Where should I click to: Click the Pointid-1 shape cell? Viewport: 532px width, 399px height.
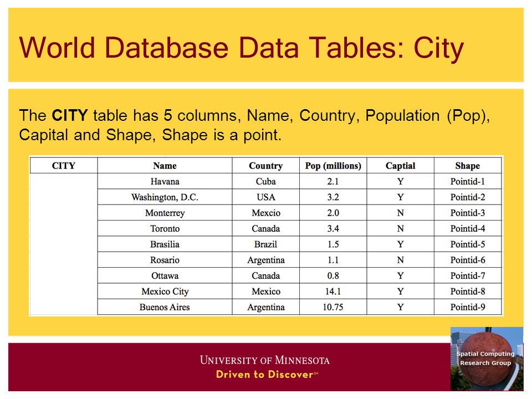(x=468, y=182)
